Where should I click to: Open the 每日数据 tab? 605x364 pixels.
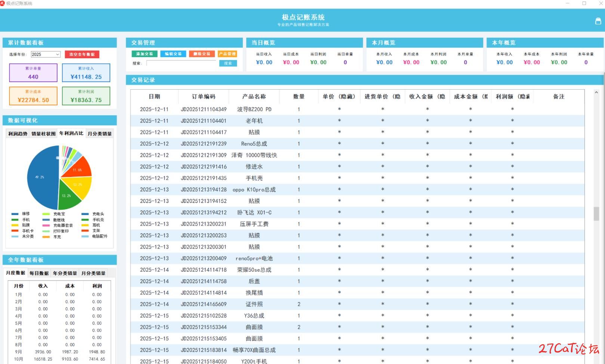tap(39, 273)
